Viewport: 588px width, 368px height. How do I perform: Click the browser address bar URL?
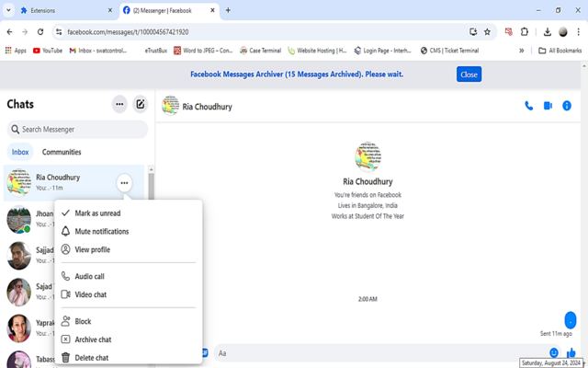(x=128, y=32)
